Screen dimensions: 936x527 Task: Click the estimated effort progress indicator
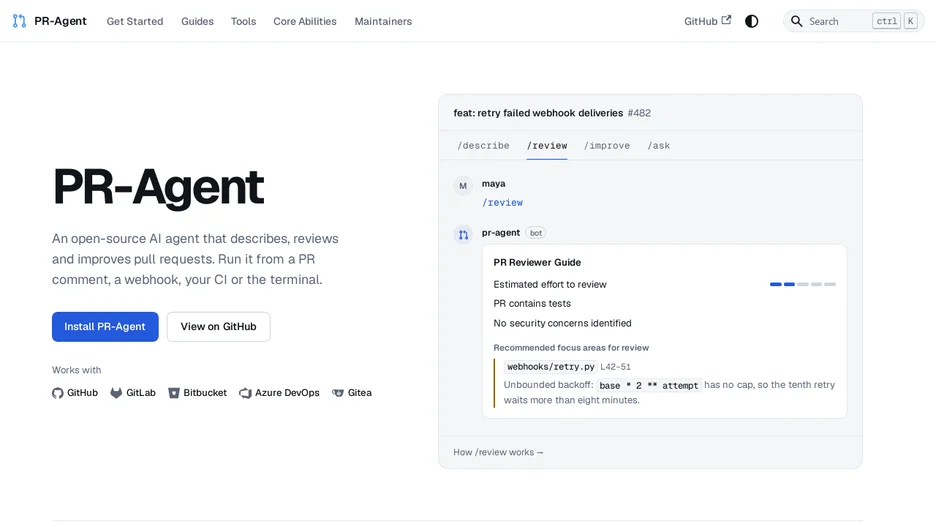point(803,284)
